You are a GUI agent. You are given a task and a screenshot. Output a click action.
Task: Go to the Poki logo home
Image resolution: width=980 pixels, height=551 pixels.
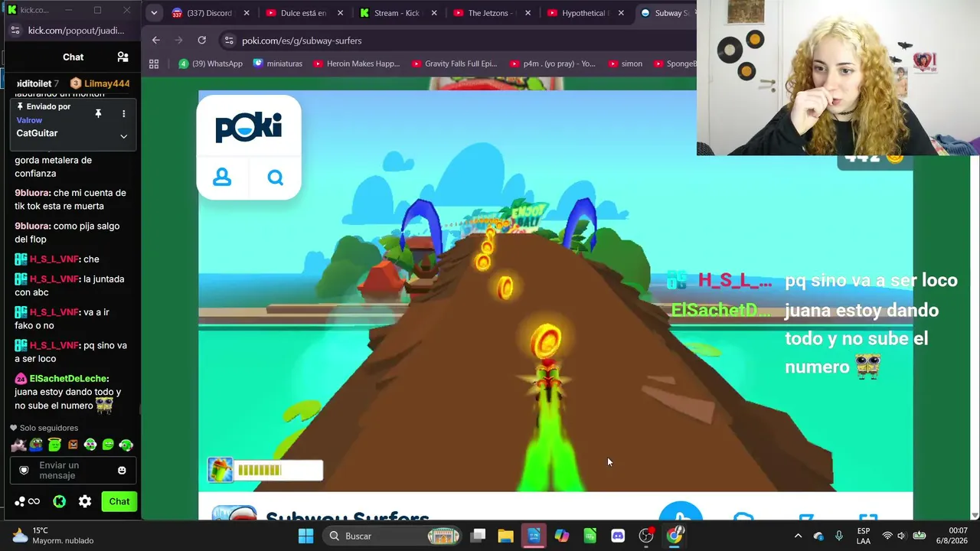[249, 127]
